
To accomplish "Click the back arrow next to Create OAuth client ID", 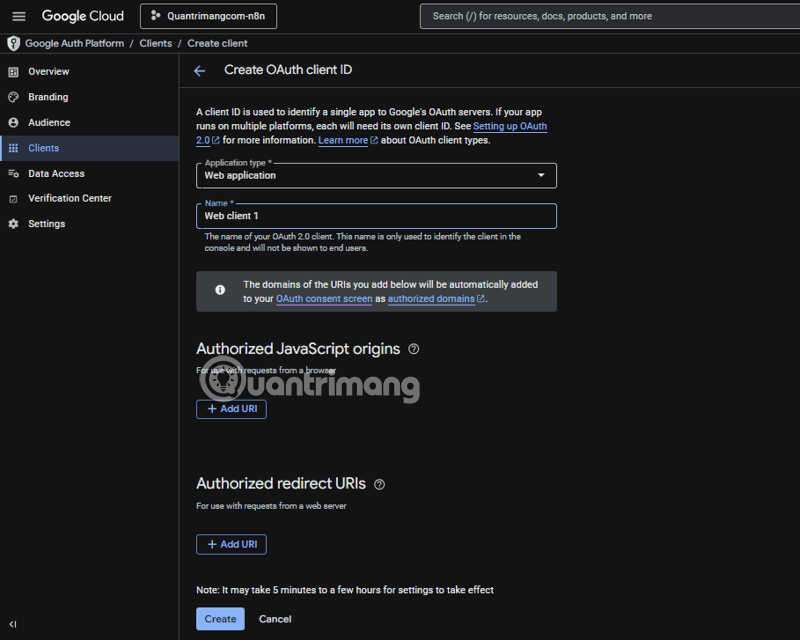I will [199, 70].
